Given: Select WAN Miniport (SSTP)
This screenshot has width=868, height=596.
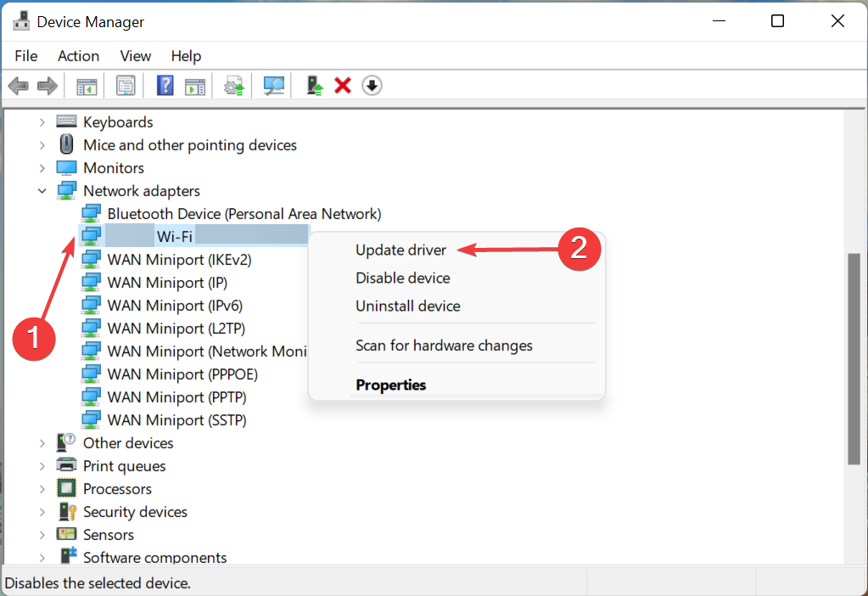Looking at the screenshot, I should click(176, 420).
